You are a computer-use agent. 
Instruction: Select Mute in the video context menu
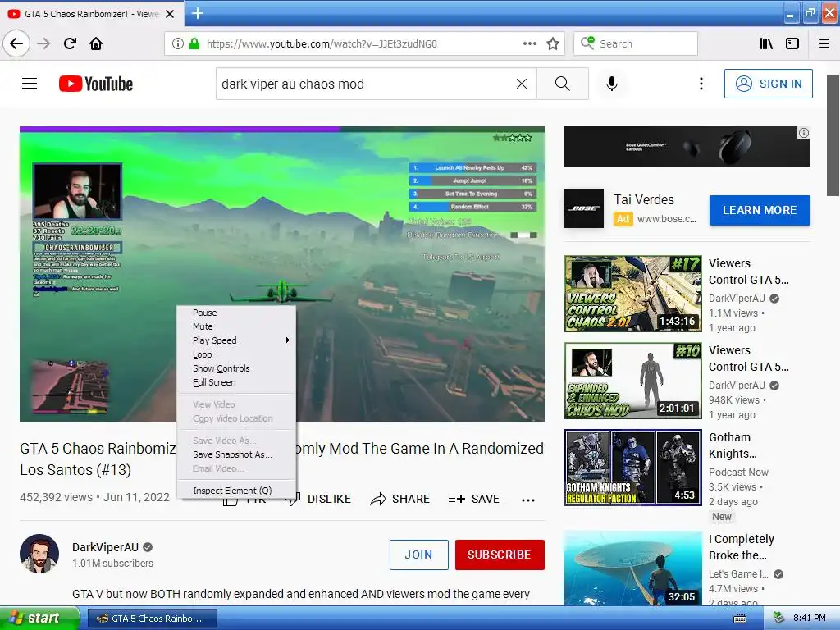(x=236, y=326)
